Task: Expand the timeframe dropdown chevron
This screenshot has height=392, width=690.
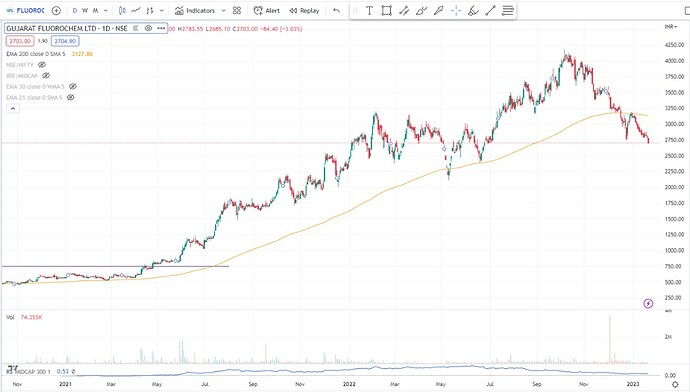Action: pyautogui.click(x=106, y=11)
